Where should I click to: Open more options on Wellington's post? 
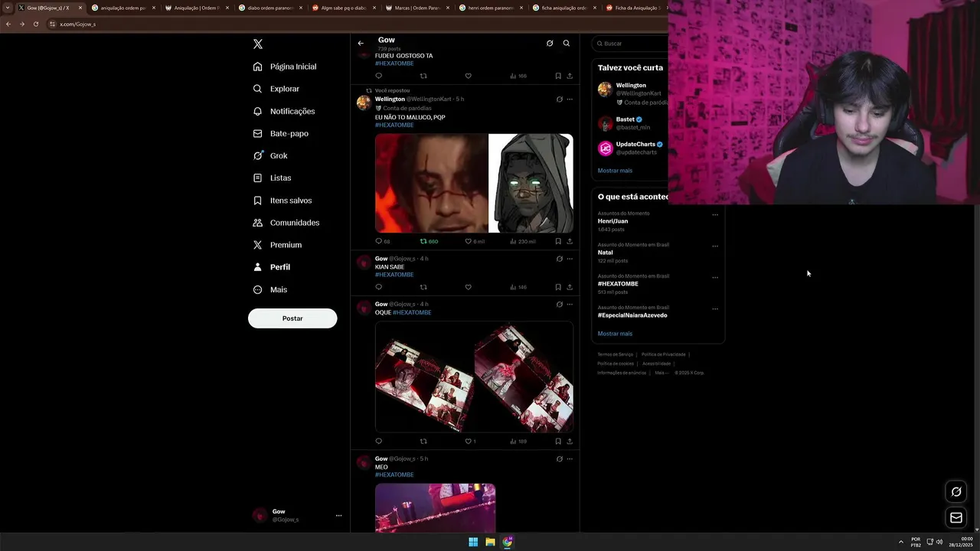tap(570, 99)
